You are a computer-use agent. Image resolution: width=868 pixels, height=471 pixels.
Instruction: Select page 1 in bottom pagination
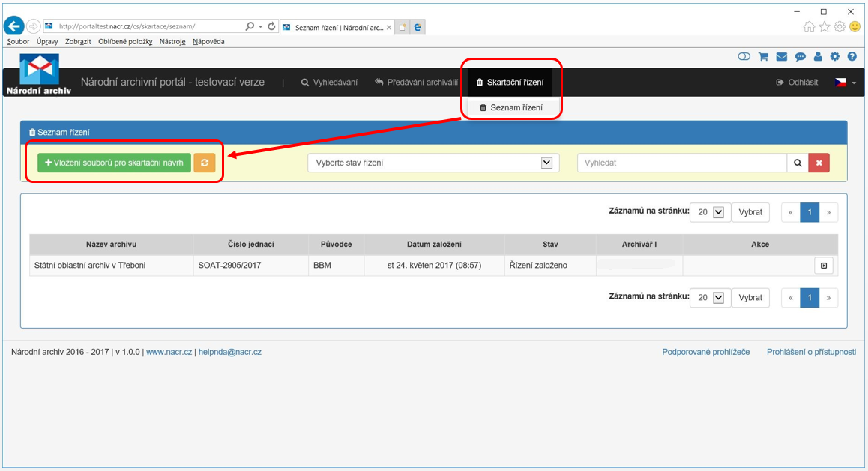pos(810,298)
